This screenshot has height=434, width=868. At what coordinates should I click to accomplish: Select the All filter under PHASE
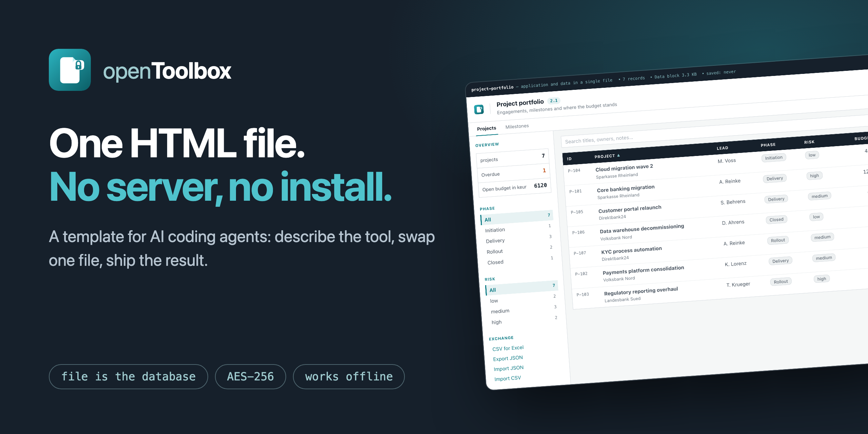point(517,217)
